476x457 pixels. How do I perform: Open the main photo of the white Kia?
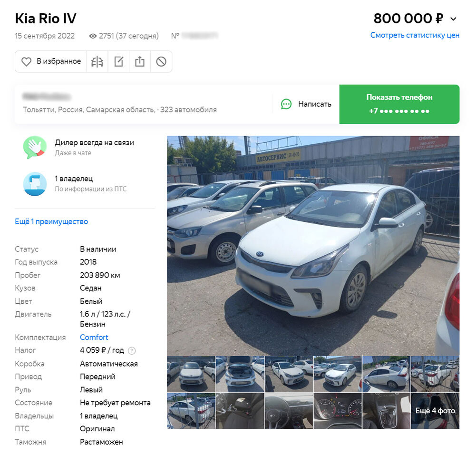tap(313, 246)
